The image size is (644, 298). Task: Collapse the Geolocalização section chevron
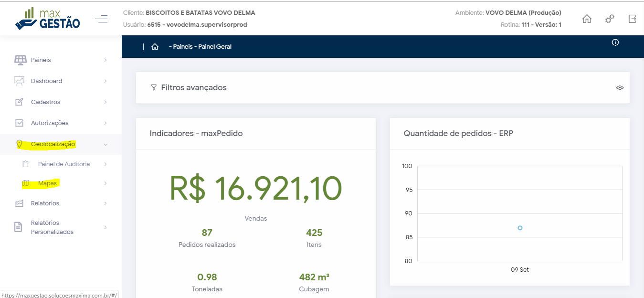[x=106, y=144]
